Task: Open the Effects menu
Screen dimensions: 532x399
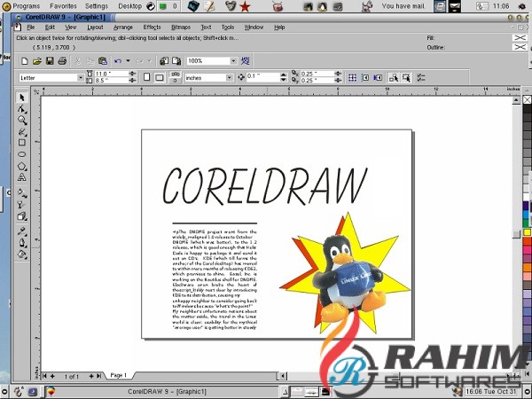Action: (152, 27)
